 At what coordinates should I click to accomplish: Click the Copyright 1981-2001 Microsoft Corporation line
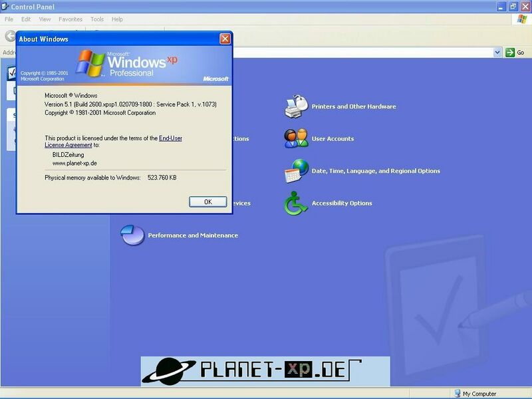[x=100, y=112]
